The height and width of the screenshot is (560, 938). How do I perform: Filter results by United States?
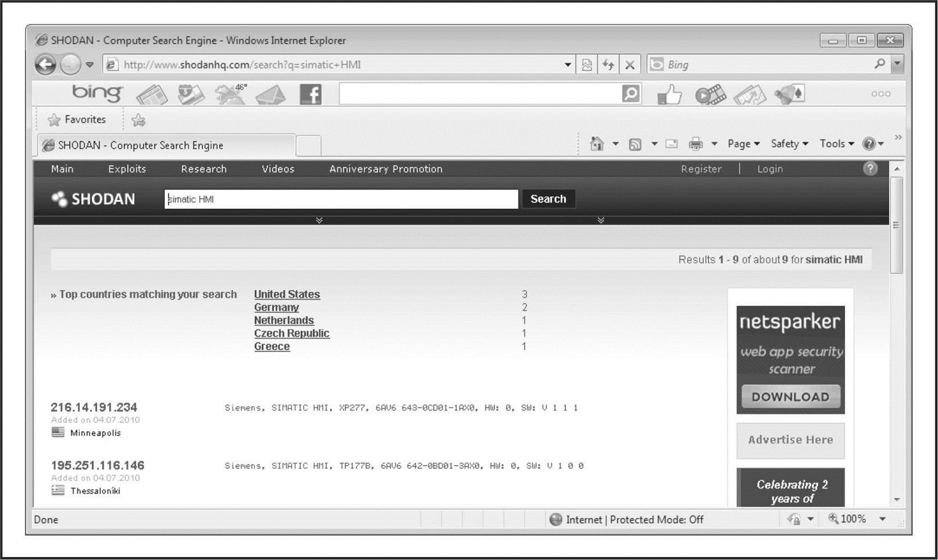pyautogui.click(x=287, y=294)
